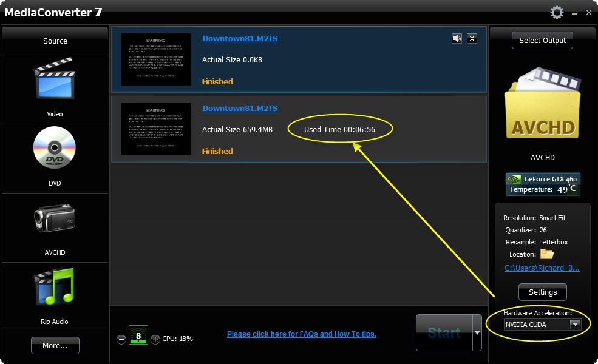The height and width of the screenshot is (364, 598).
Task: Click the 'Resample: Letterbox' setting text
Action: click(x=537, y=243)
